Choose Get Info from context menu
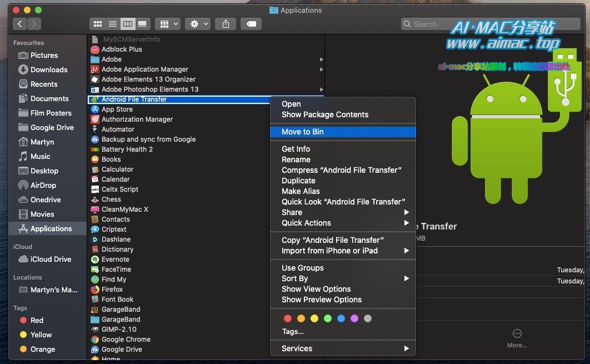The height and width of the screenshot is (364, 590). [x=343, y=149]
